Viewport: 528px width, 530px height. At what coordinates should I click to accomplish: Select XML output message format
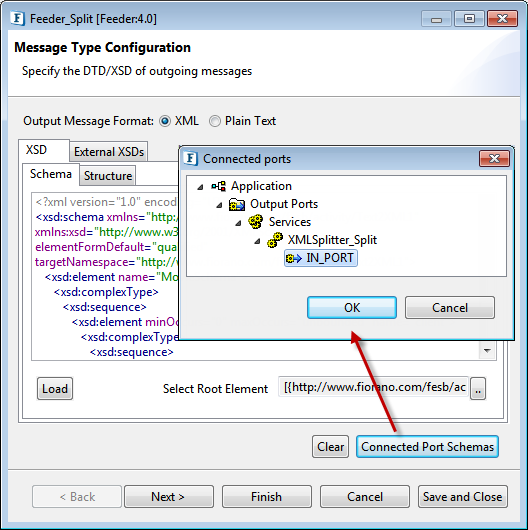pos(165,121)
